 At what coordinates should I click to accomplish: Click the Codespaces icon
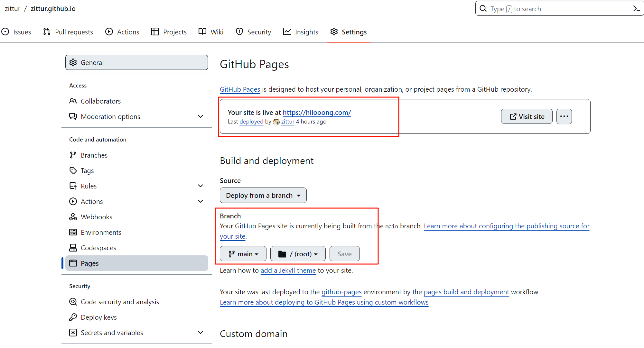point(73,248)
